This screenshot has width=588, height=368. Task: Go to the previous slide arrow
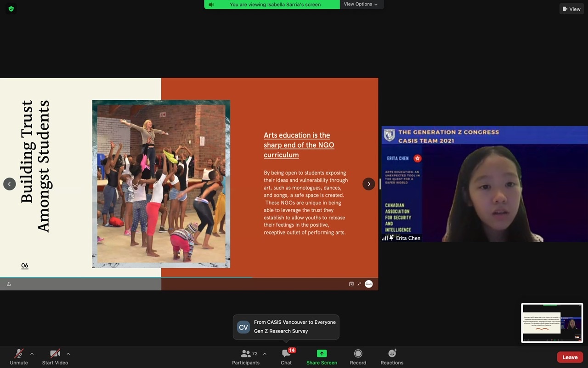click(10, 184)
